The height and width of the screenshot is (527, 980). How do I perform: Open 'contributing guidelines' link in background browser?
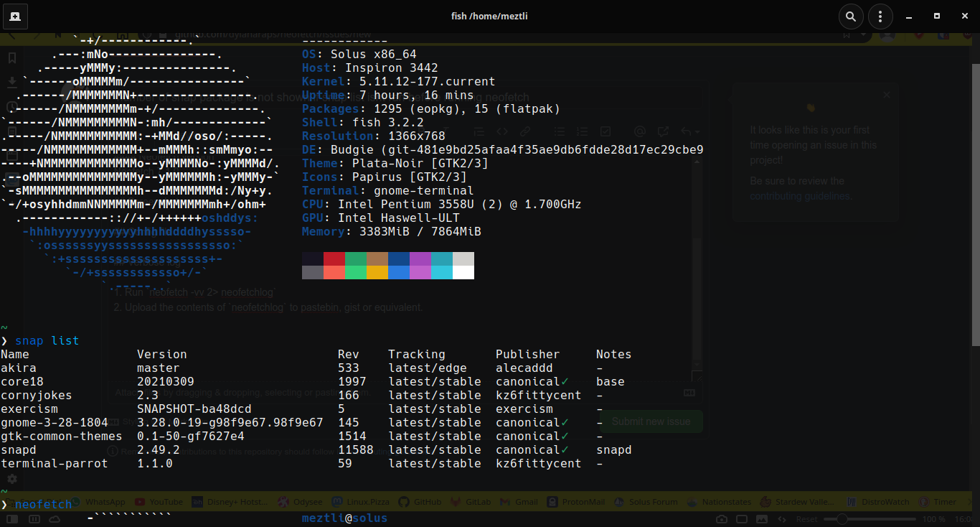(801, 196)
